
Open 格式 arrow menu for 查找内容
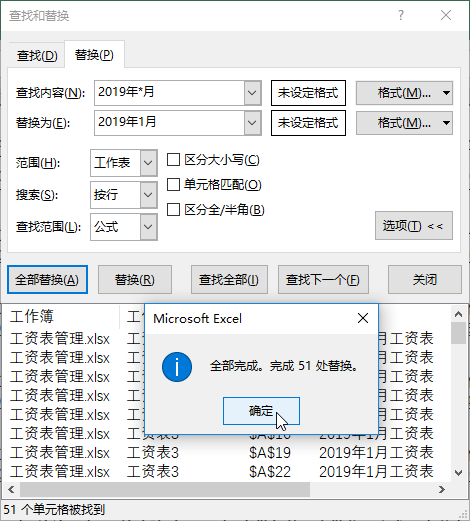pyautogui.click(x=447, y=93)
